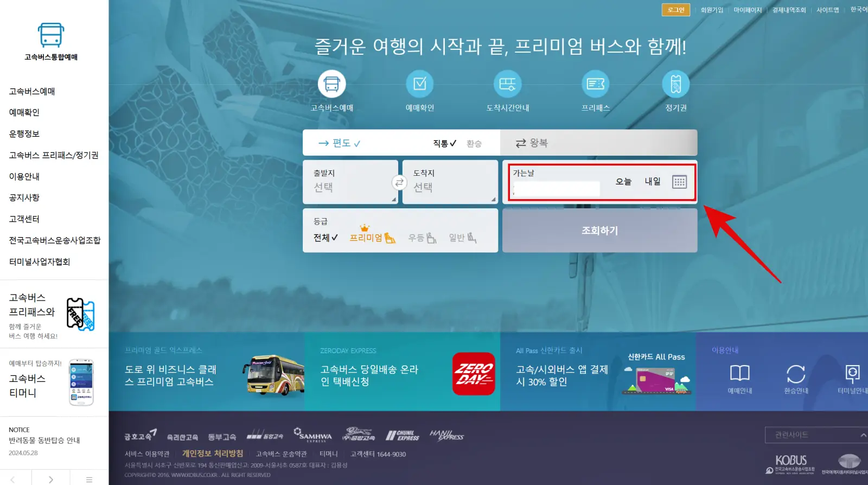Screen dimensions: 868x485
Task: Go to previous notice arrow
Action: (x=13, y=480)
